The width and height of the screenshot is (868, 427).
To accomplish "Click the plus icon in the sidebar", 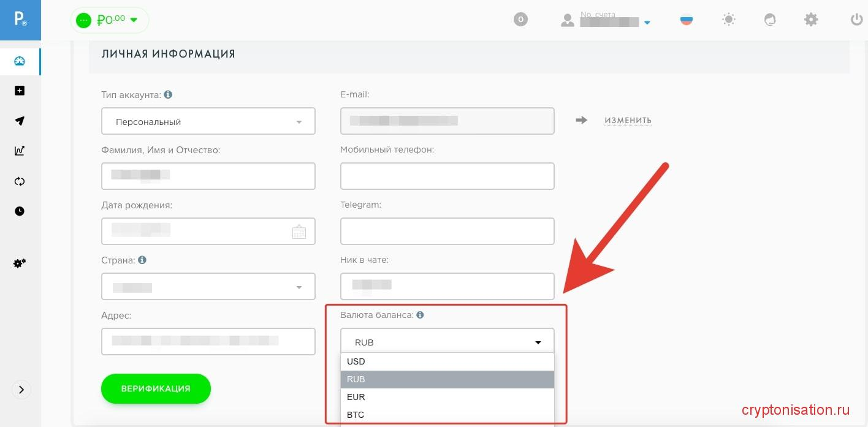I will (x=20, y=91).
